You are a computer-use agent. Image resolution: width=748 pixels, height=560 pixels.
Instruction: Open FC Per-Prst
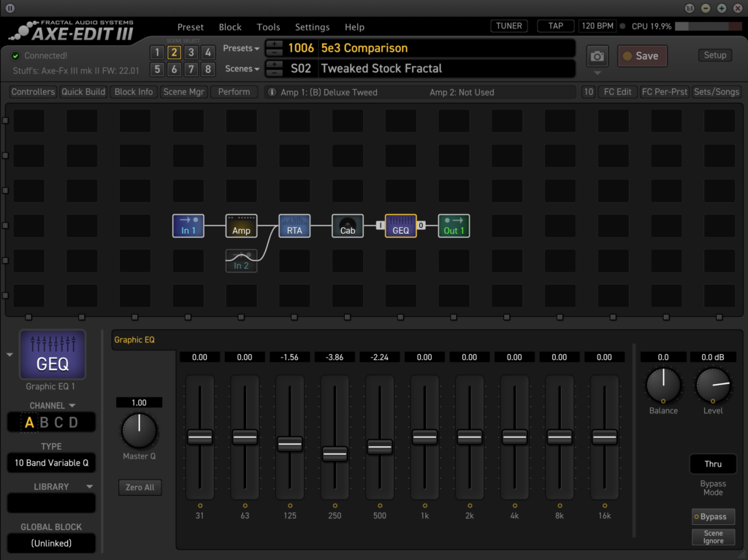pyautogui.click(x=665, y=92)
